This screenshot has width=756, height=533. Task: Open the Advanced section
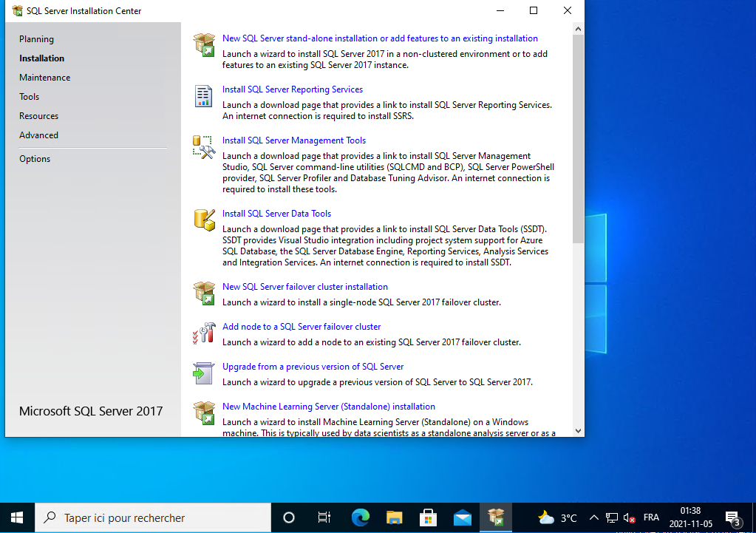tap(38, 135)
